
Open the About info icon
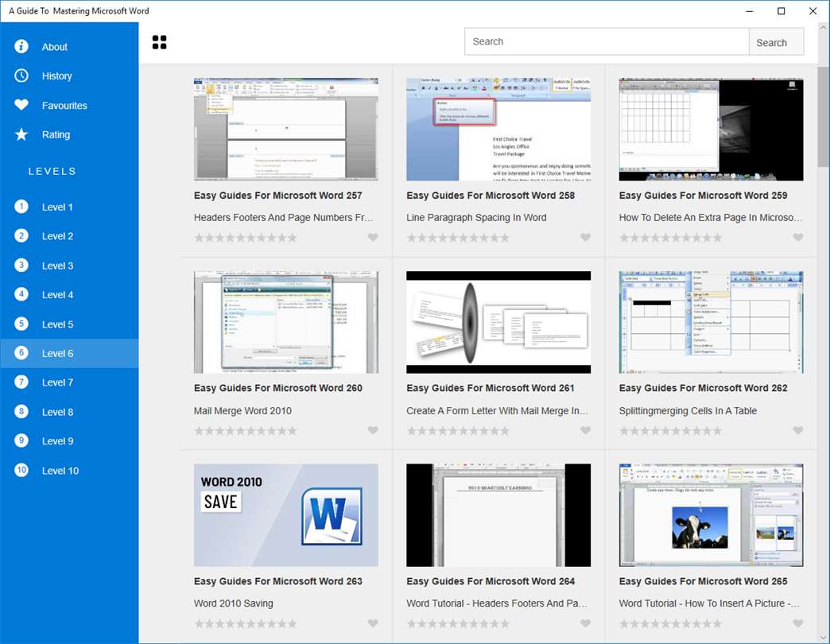coord(21,47)
